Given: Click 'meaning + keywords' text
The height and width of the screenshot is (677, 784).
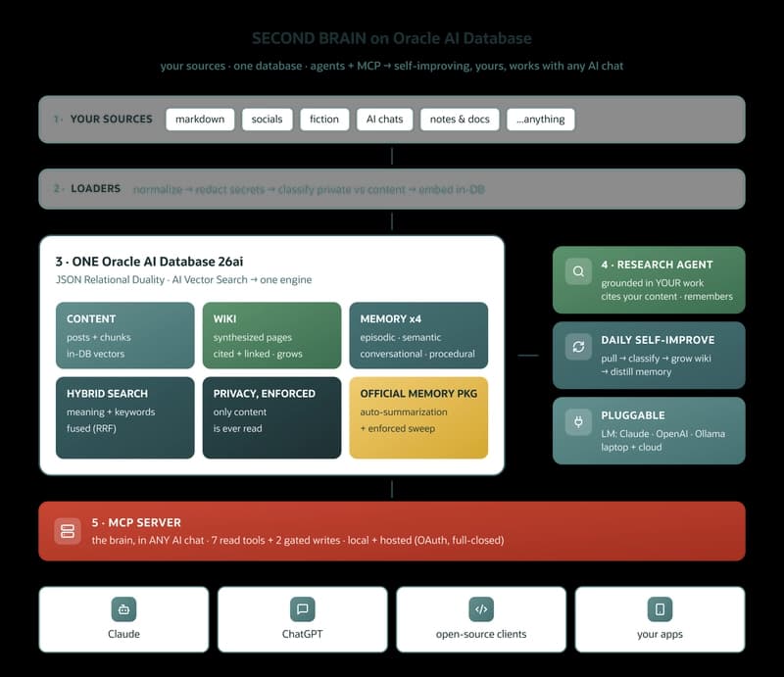Looking at the screenshot, I should point(111,412).
